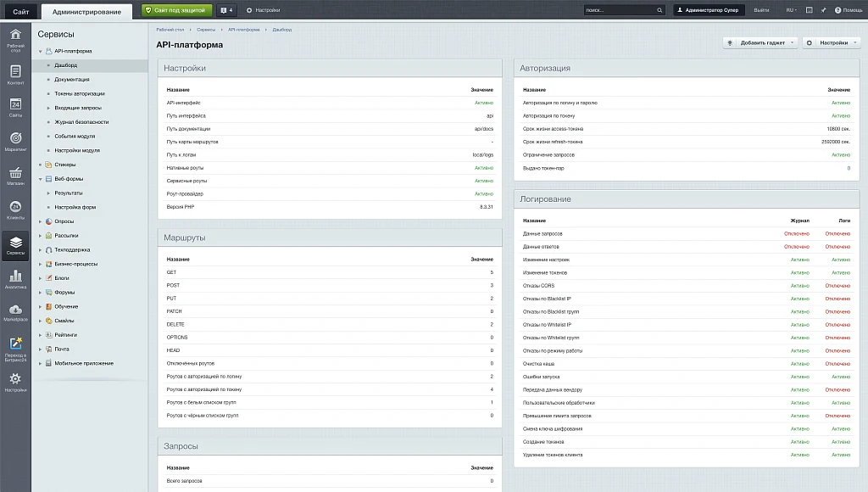Click the search magnifier icon
868x492 pixels.
659,10
